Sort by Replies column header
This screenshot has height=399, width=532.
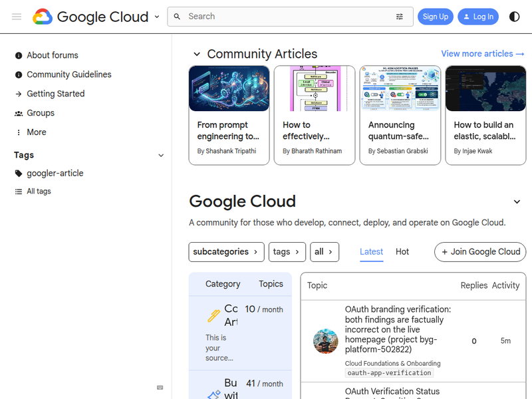point(473,286)
